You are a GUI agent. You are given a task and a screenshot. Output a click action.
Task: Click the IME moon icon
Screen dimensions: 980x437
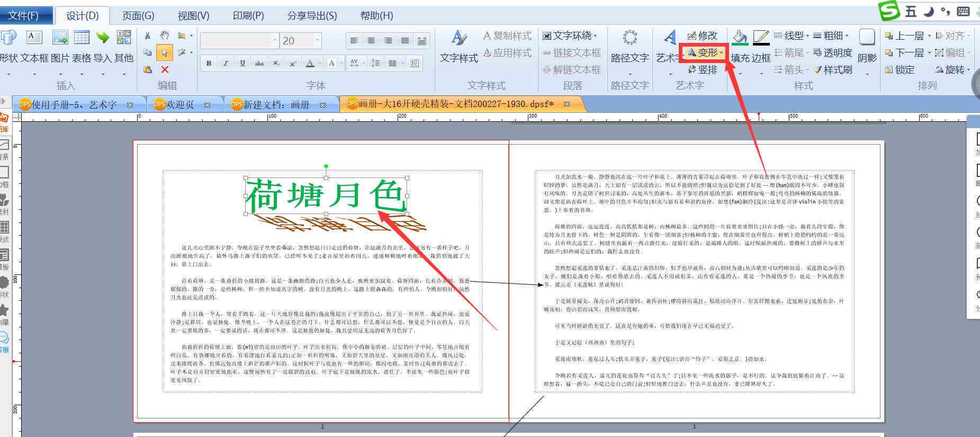928,11
